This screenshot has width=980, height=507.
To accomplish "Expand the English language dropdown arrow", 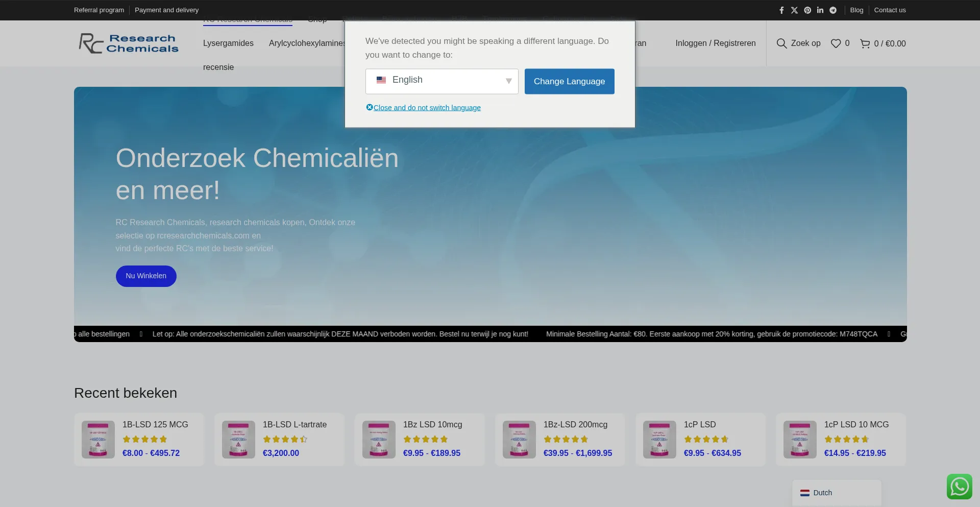I will click(508, 81).
